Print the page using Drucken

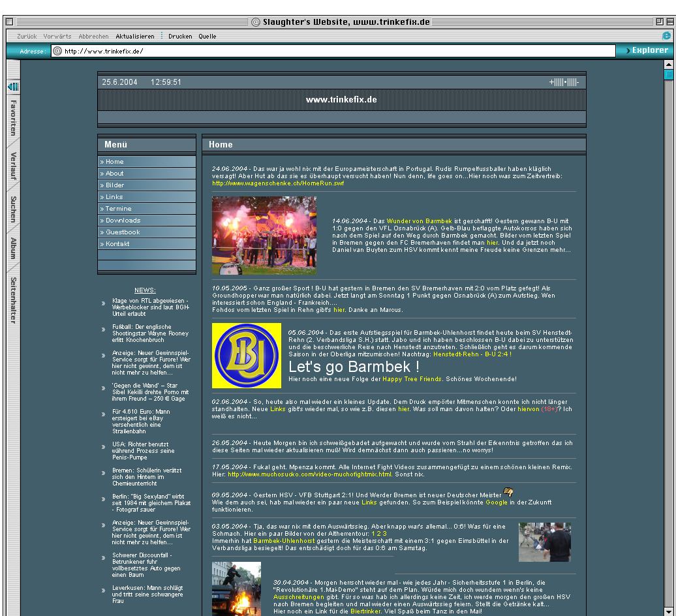click(x=180, y=36)
